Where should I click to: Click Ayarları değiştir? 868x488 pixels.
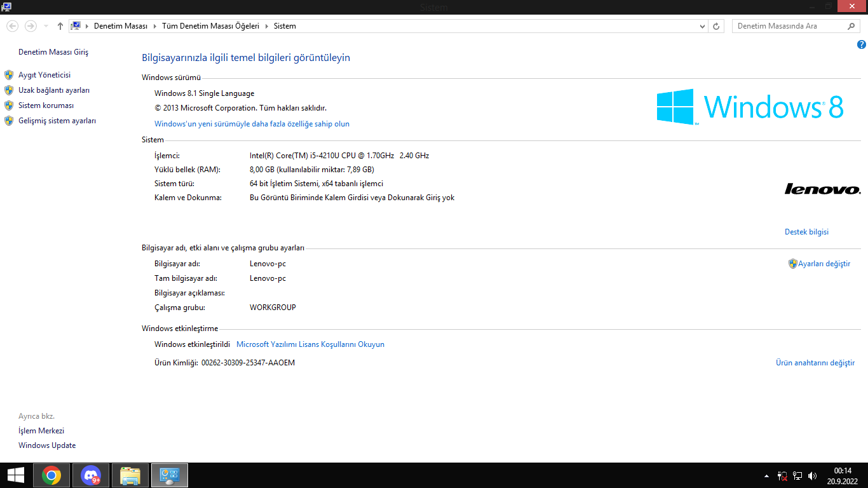(x=824, y=264)
